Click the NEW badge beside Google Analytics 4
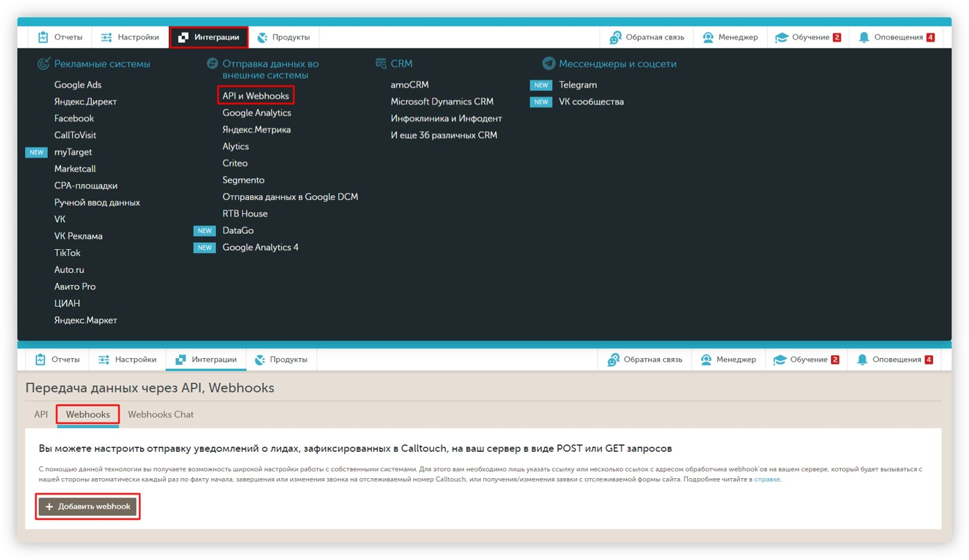The image size is (969, 560). [205, 248]
